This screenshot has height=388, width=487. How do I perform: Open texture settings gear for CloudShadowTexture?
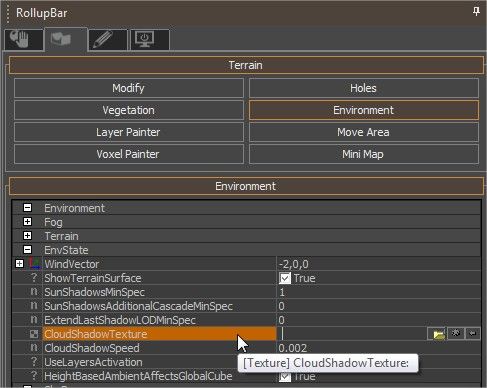click(456, 333)
